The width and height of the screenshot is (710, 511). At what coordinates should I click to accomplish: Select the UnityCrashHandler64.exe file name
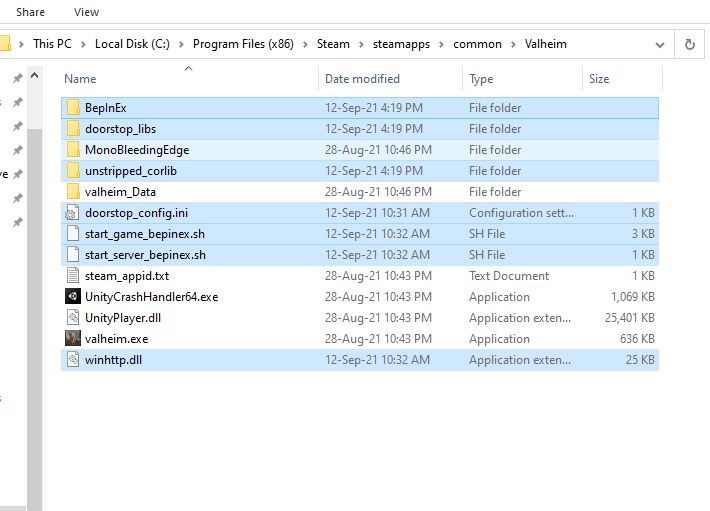(x=152, y=297)
